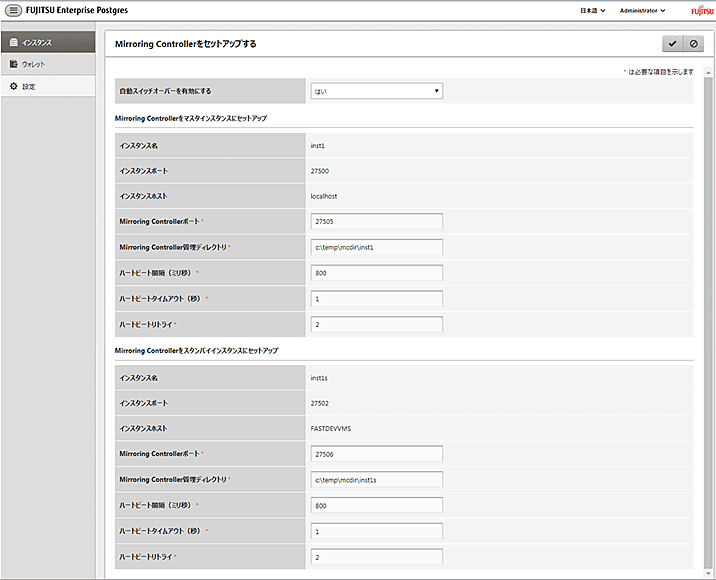Click standby Mirroring Controller port field 27506
716x580 pixels.
(377, 454)
